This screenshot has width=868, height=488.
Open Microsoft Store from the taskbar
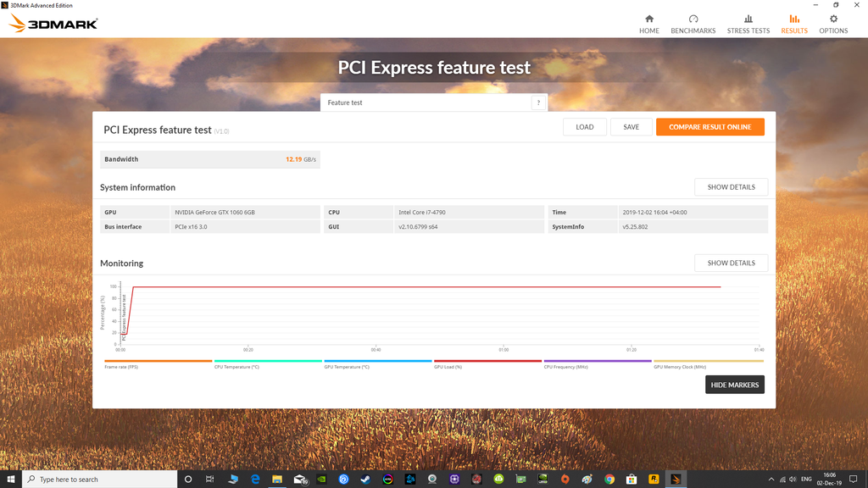[631, 480]
